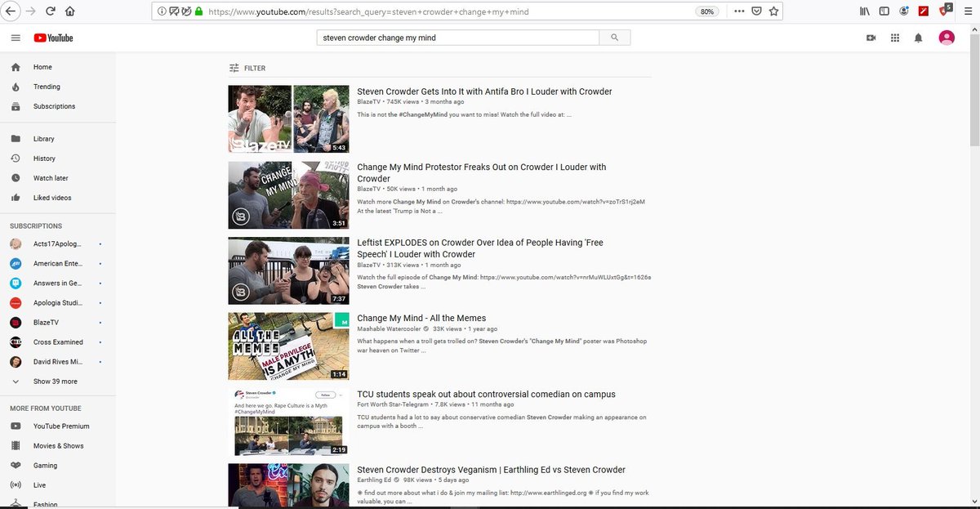Open the Firefox account sync icon
Image resolution: width=980 pixels, height=509 pixels.
(x=904, y=11)
